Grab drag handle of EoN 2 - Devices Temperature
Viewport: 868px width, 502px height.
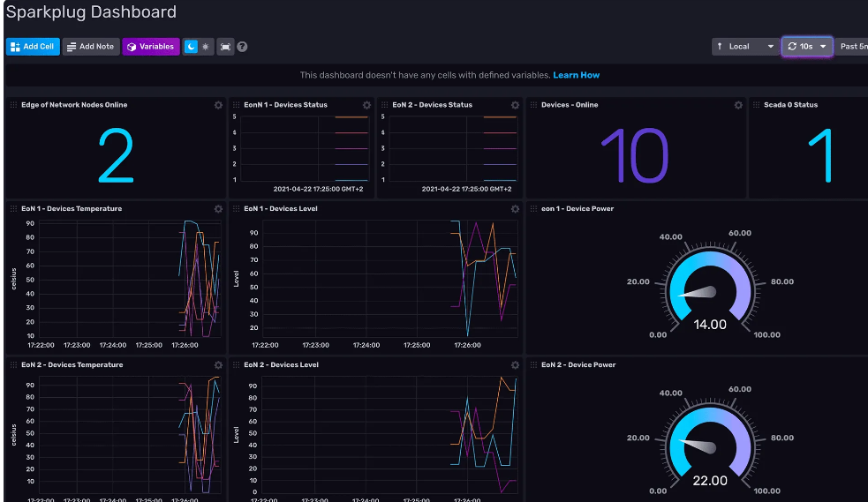(x=13, y=364)
